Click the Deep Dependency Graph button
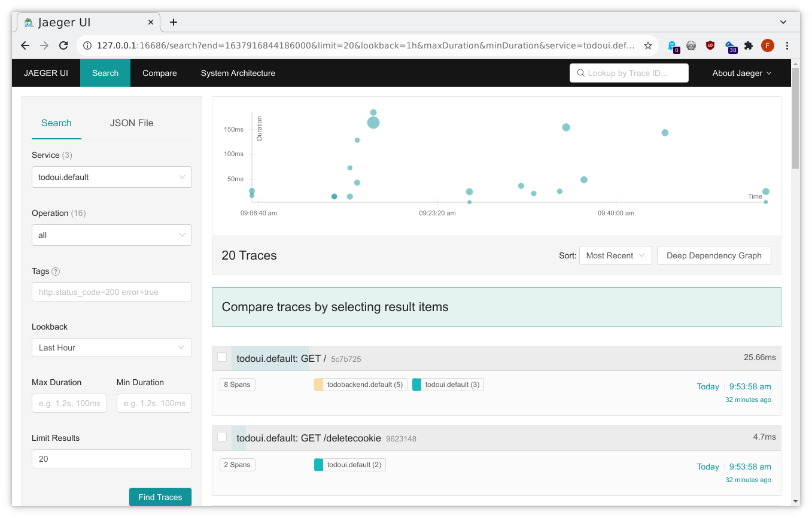 (713, 255)
